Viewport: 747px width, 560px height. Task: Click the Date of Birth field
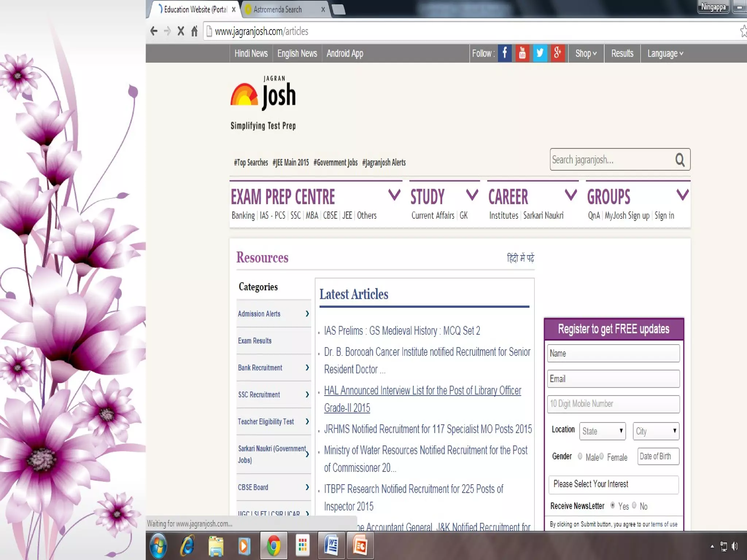coord(658,456)
